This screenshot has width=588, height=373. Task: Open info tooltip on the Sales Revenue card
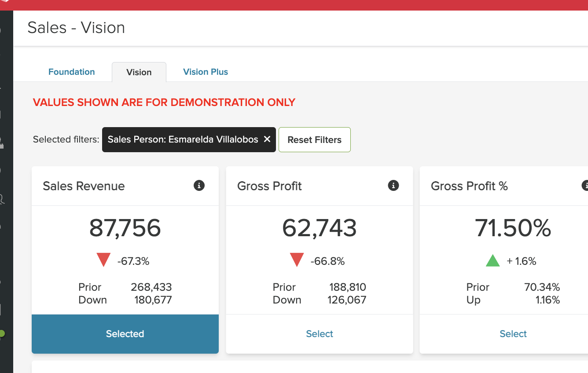tap(199, 186)
